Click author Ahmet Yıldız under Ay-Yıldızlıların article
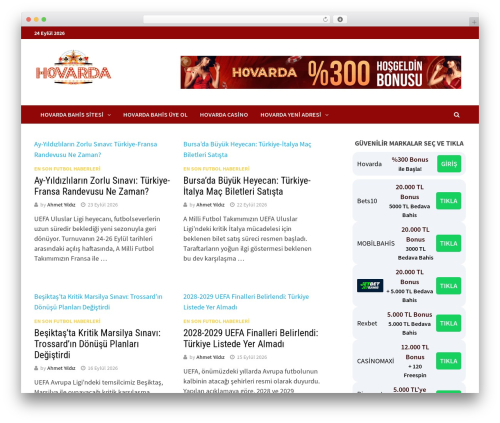 61,205
